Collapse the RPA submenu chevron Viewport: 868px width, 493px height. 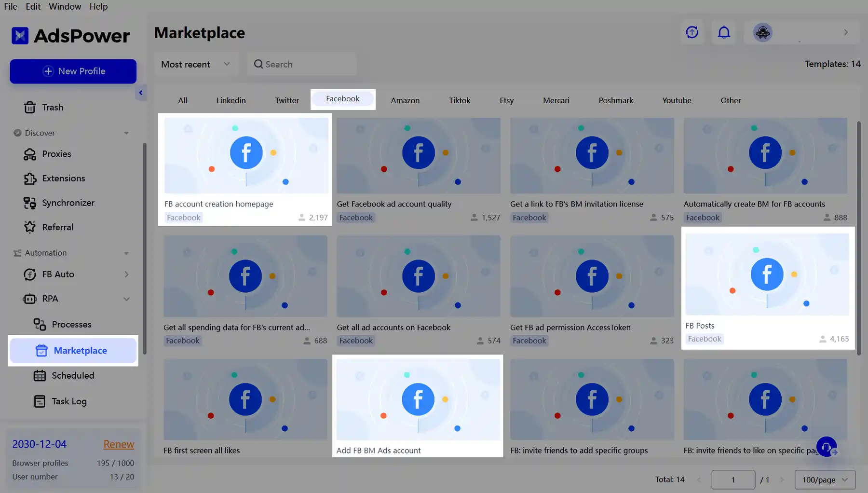pyautogui.click(x=126, y=299)
